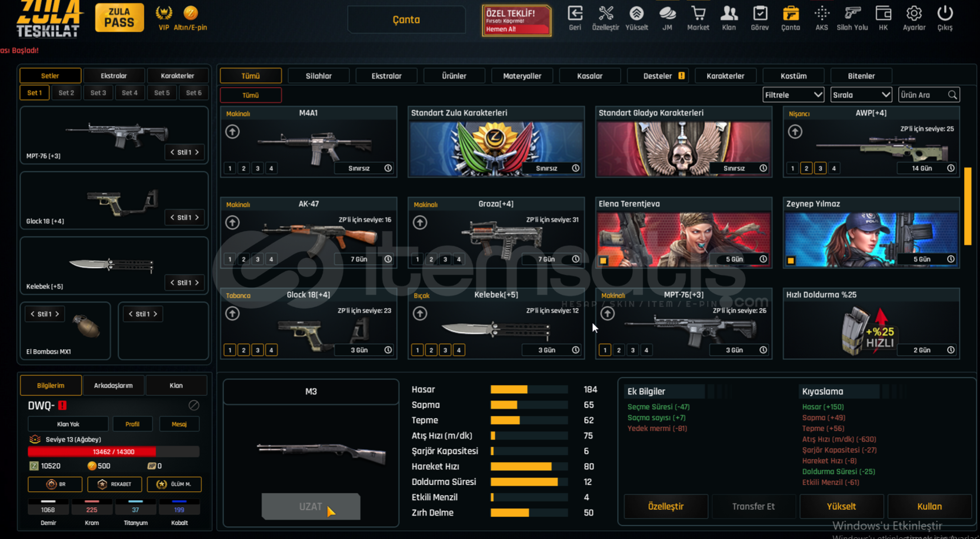Click the block icon next to DWQ-
Viewport: 980px width, 539px height.
pyautogui.click(x=194, y=406)
